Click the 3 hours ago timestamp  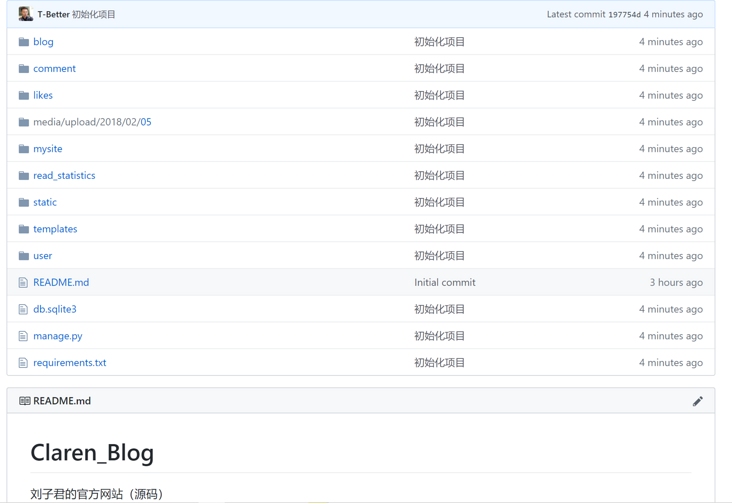pos(676,283)
